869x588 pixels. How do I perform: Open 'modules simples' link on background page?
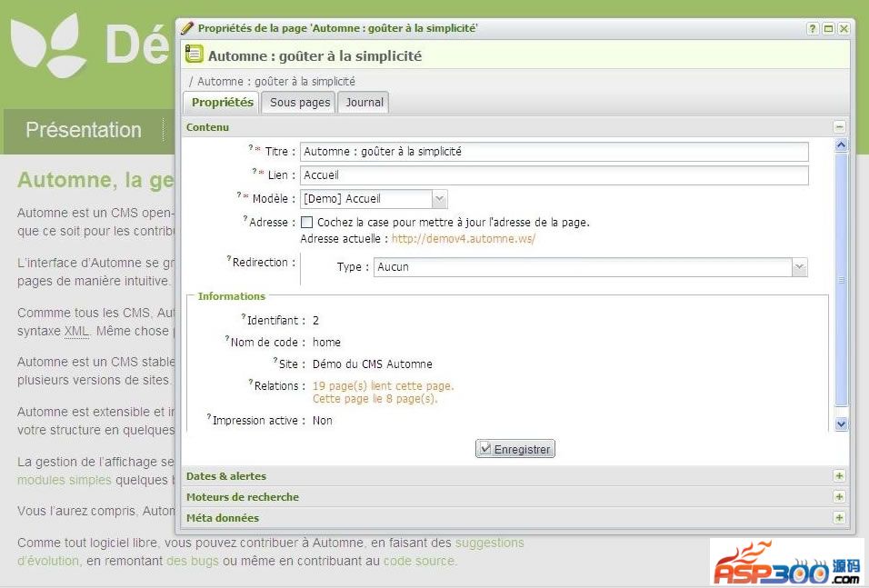(65, 480)
